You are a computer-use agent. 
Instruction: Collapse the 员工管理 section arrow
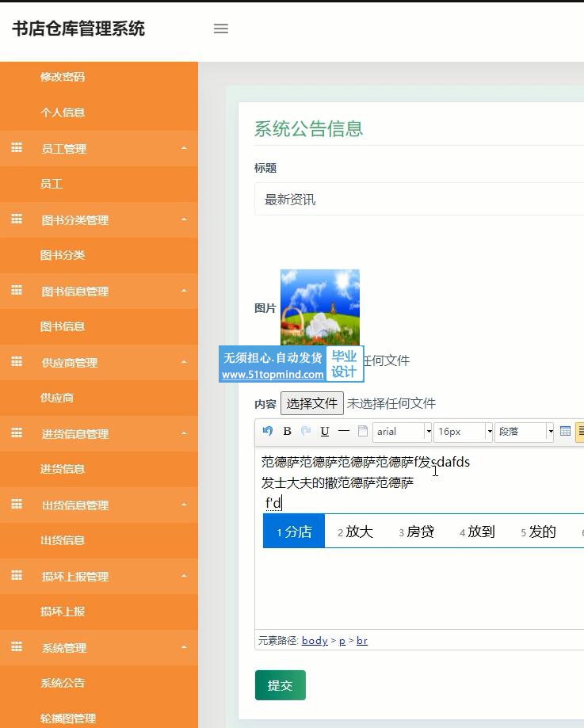point(184,148)
